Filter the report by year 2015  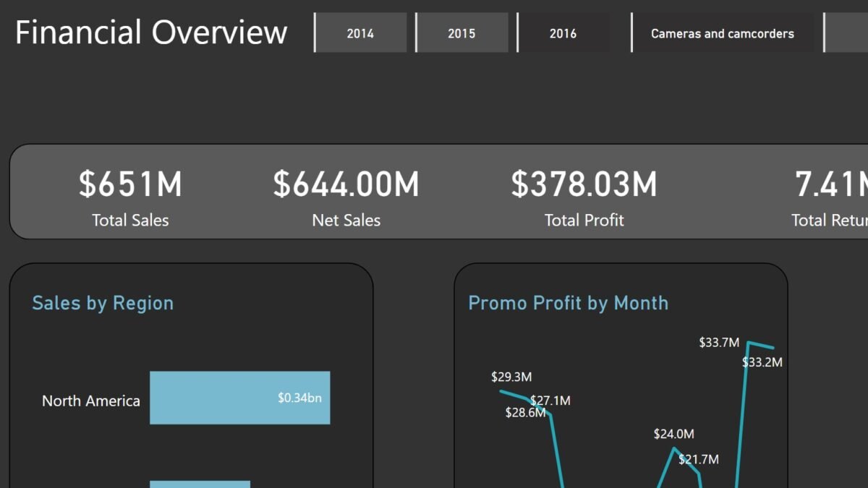tap(461, 33)
